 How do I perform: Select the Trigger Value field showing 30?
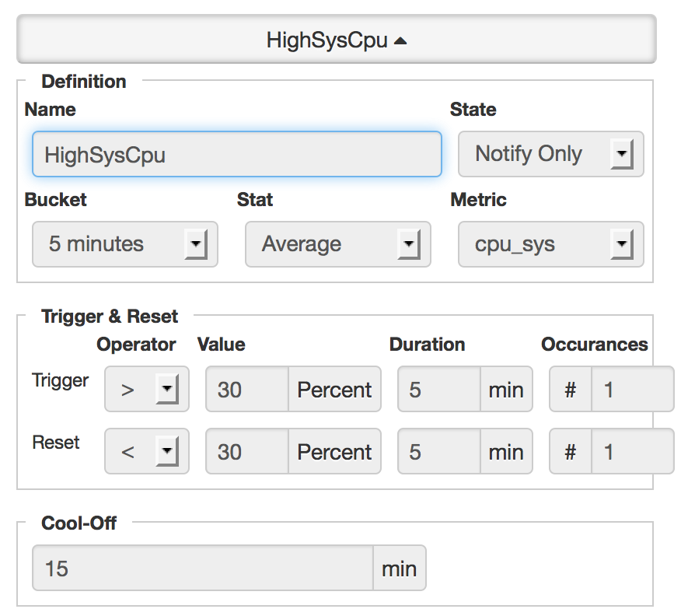pos(247,389)
